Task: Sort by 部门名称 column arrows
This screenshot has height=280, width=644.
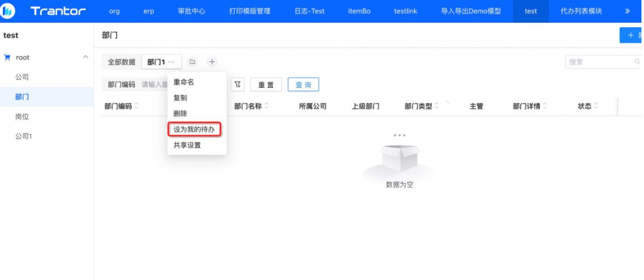Action: point(266,107)
